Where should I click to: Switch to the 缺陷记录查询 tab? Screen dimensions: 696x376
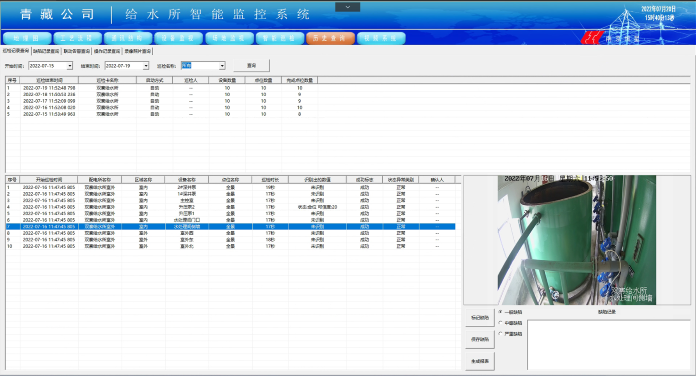click(46, 51)
